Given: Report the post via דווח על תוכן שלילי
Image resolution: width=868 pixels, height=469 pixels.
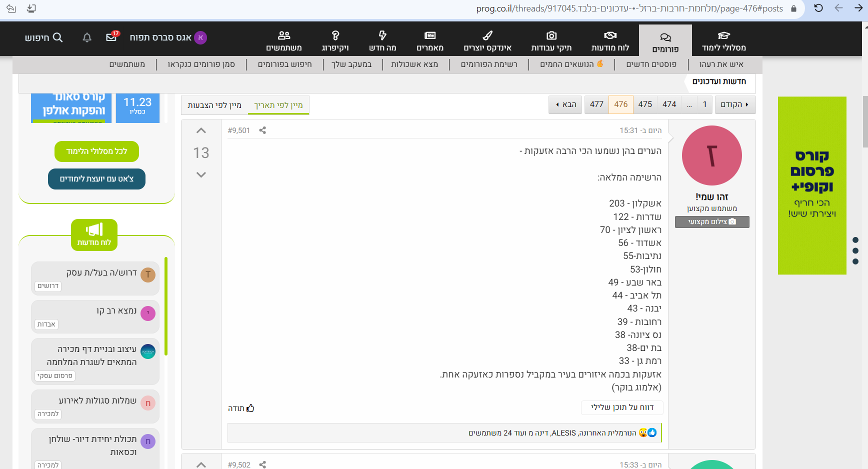Looking at the screenshot, I should point(622,407).
